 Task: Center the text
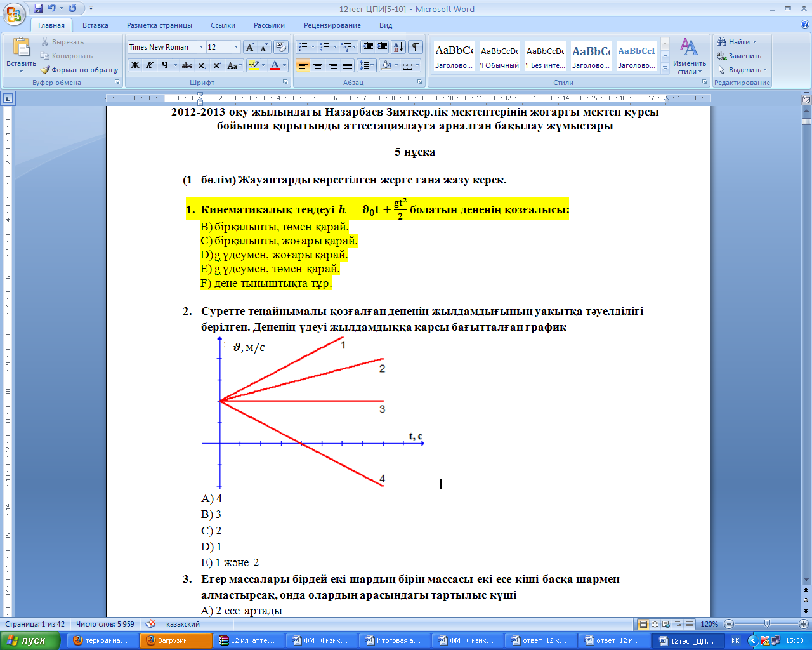click(318, 65)
